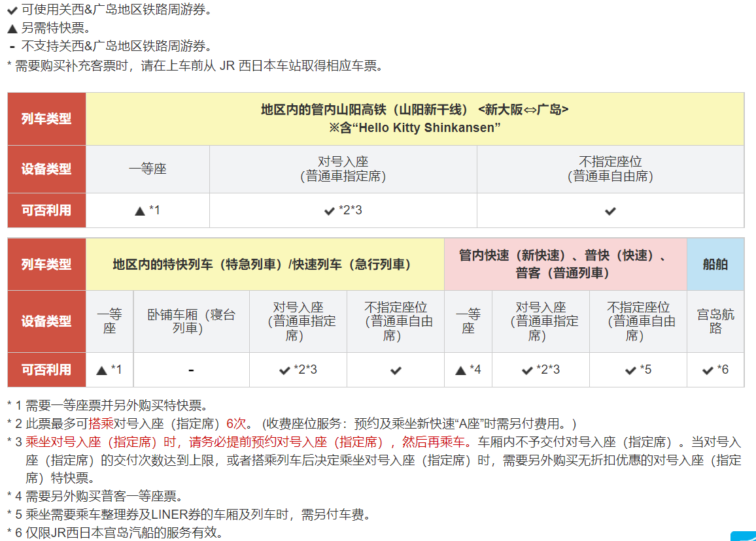The width and height of the screenshot is (756, 541).
Task: Click the 可否利用 row header in second table
Action: 46,369
